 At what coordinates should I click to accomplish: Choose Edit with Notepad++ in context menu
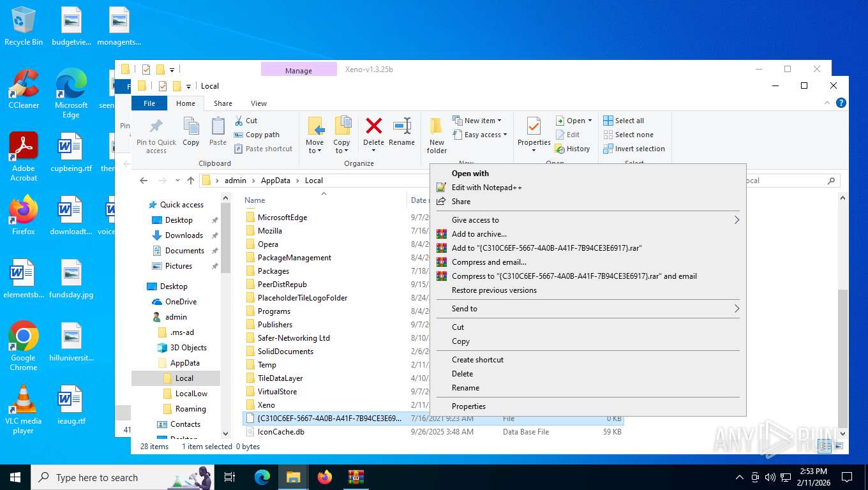486,188
